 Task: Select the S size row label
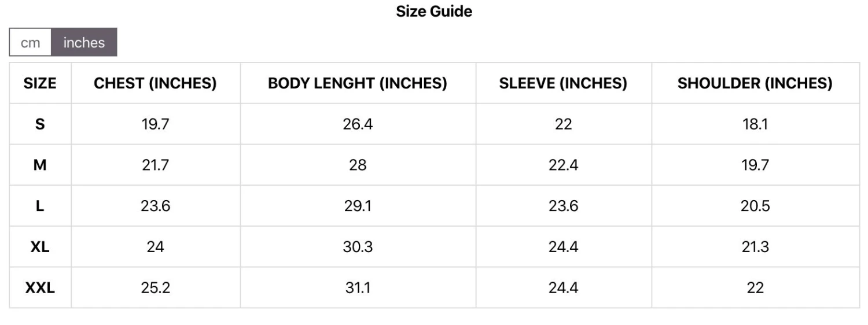pyautogui.click(x=40, y=124)
